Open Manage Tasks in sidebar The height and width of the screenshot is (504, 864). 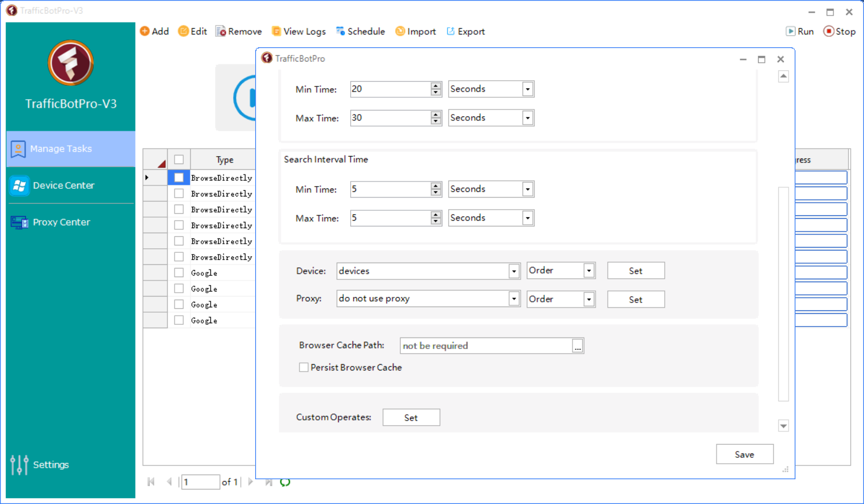click(x=71, y=149)
